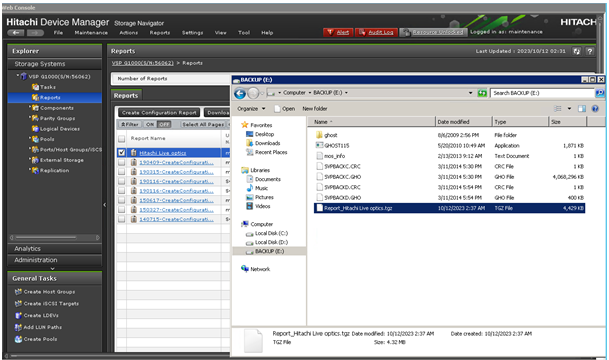The height and width of the screenshot is (360, 609).
Task: Toggle the preview pane icon in Explorer toolbar
Action: coord(582,109)
